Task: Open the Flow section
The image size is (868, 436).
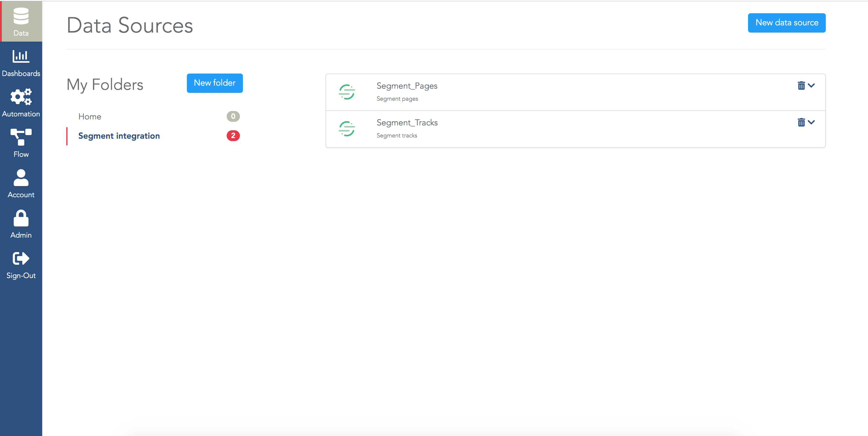Action: (x=21, y=143)
